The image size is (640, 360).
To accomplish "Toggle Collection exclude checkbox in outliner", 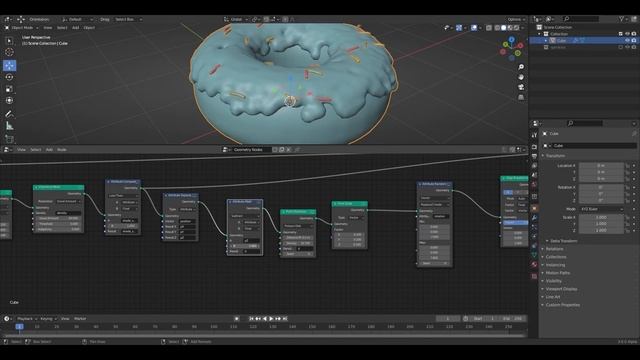I will [621, 34].
